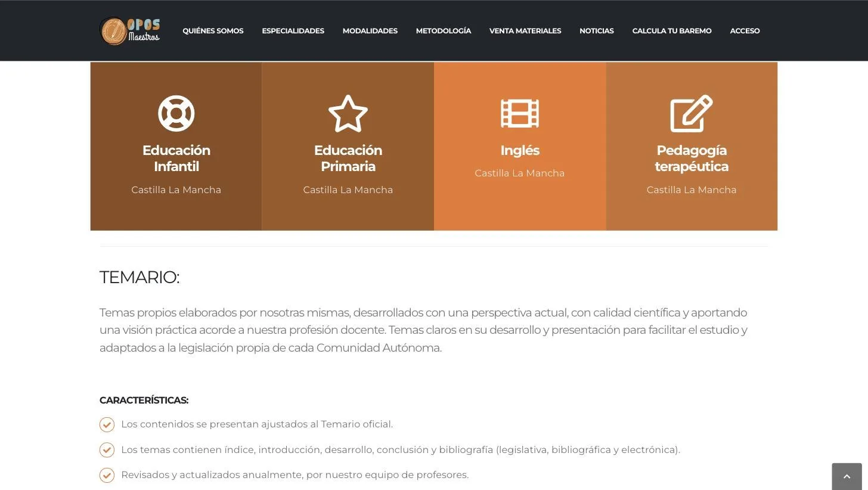The image size is (868, 490).
Task: Click 'Castilla La Mancha' under Educación Infantil
Action: (x=176, y=190)
